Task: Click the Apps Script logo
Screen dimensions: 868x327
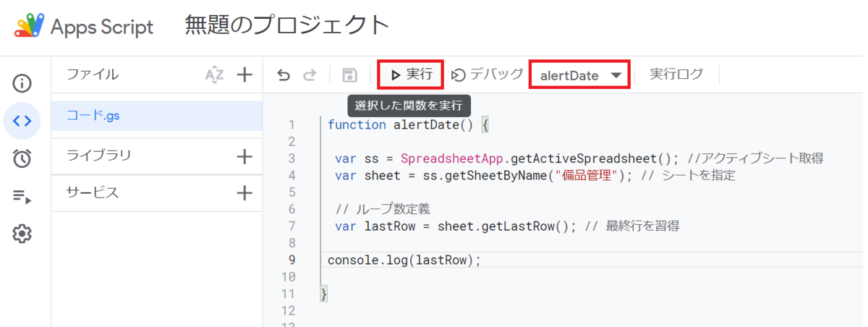Action: coord(29,27)
